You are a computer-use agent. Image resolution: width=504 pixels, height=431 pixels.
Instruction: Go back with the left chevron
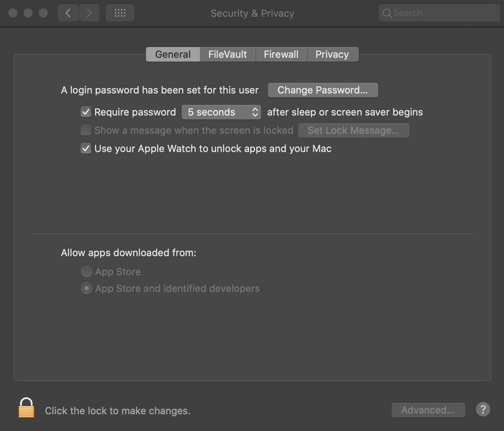click(68, 13)
